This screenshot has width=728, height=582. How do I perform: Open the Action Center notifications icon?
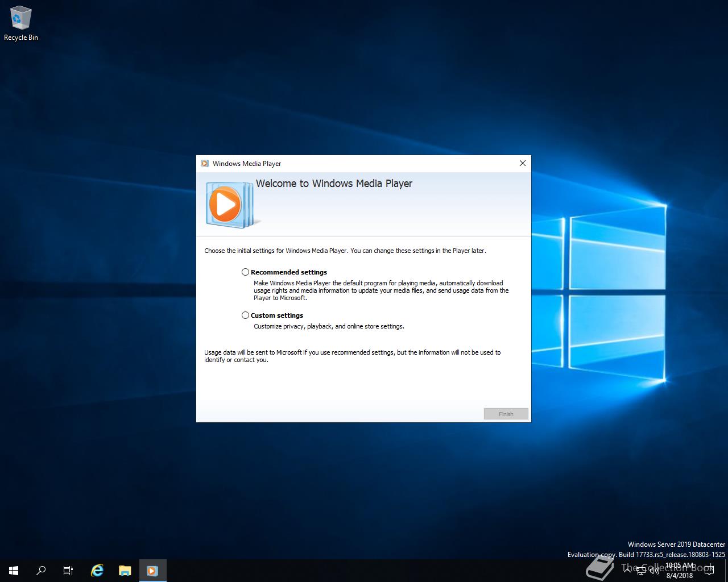[x=709, y=571]
